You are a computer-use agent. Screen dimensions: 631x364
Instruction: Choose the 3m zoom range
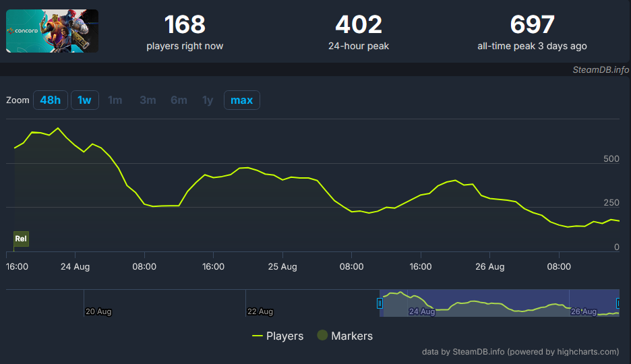[148, 100]
